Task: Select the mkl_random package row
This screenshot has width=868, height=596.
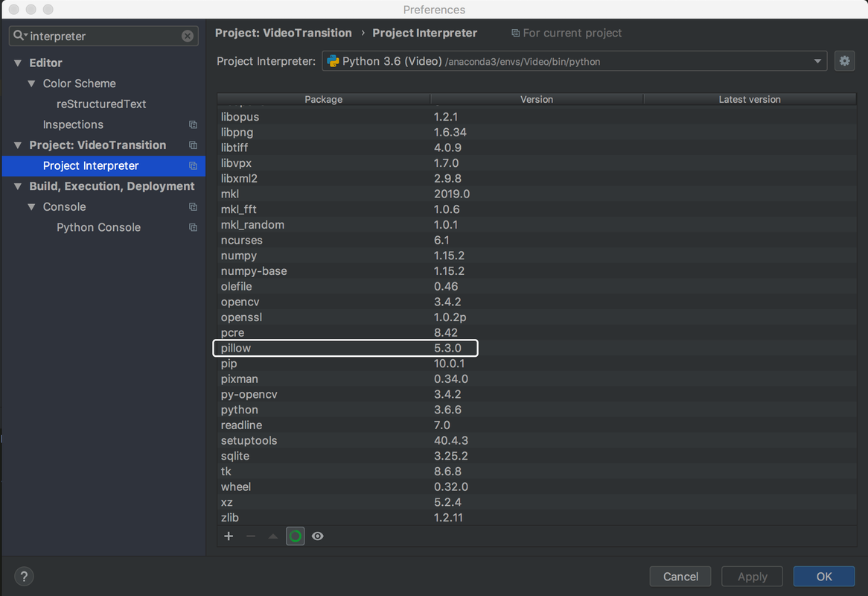Action: pyautogui.click(x=537, y=225)
